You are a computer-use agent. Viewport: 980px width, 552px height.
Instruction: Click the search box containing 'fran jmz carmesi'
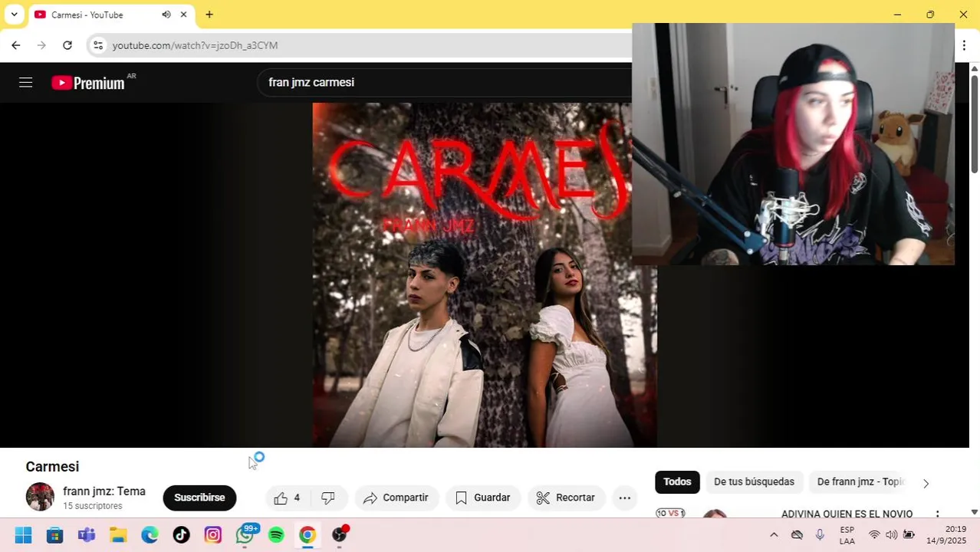(445, 82)
